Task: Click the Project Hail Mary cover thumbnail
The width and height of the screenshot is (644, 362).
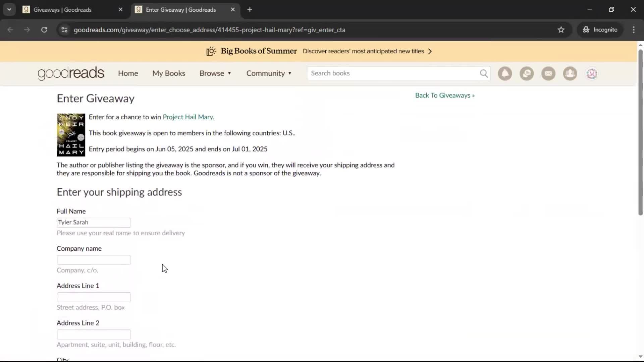Action: coord(71,135)
